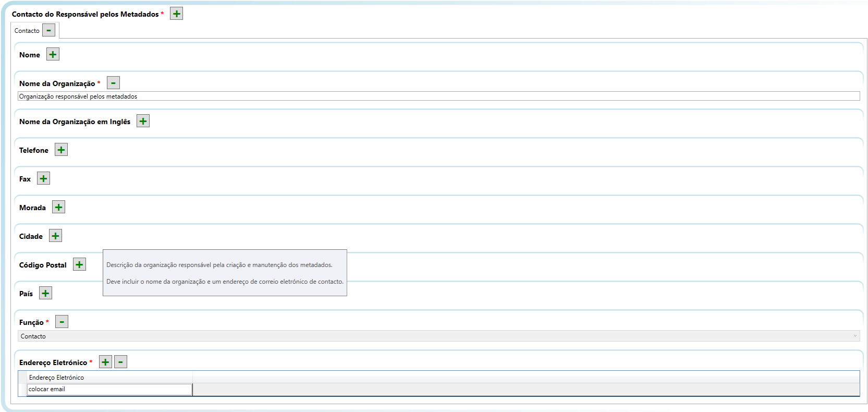Add a Cidade field
This screenshot has width=868, height=412.
click(55, 236)
